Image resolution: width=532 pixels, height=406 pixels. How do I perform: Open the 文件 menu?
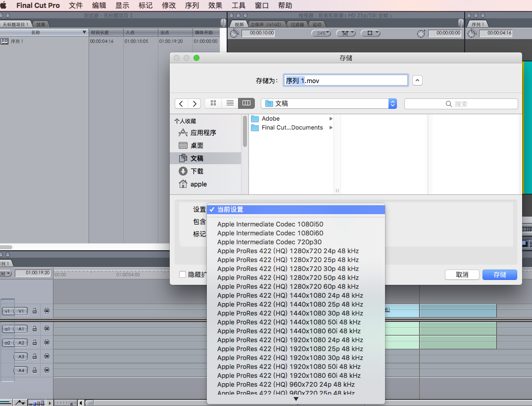[76, 5]
